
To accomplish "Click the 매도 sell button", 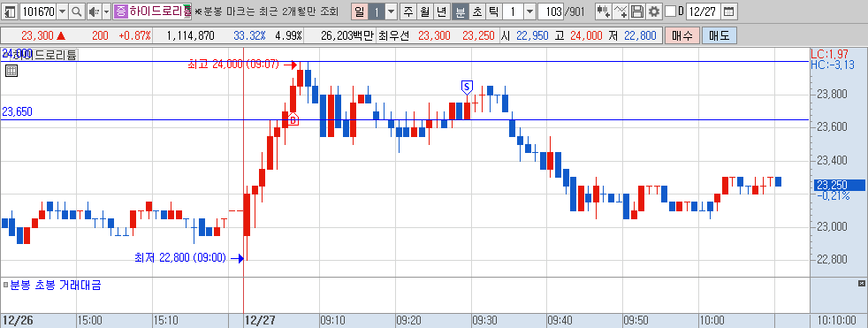I will (720, 36).
